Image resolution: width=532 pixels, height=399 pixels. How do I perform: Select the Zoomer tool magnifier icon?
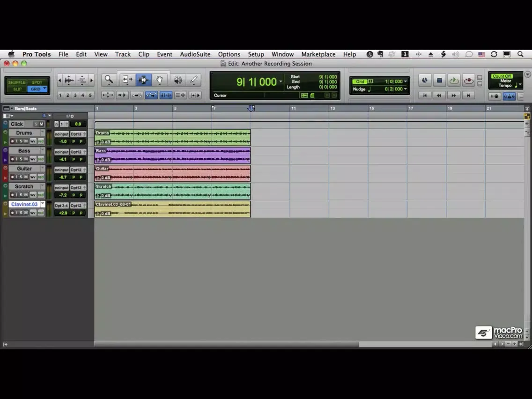pos(109,80)
